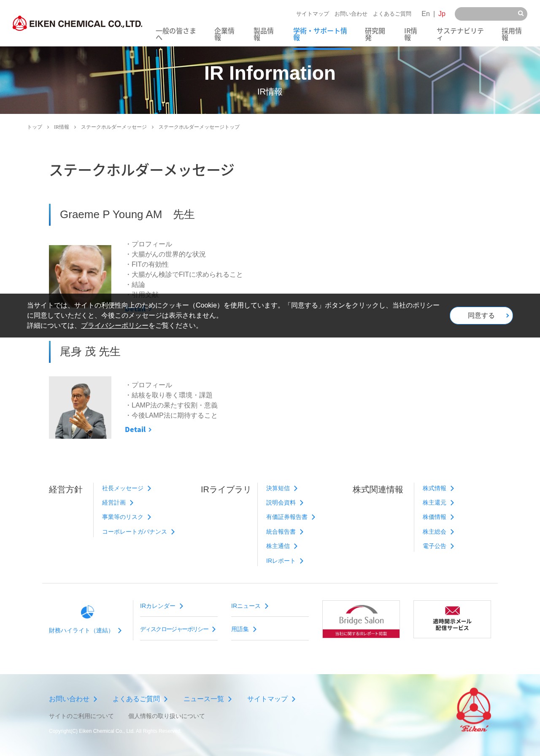Click the financial highlights pie chart icon
Image resolution: width=540 pixels, height=756 pixels.
(87, 612)
